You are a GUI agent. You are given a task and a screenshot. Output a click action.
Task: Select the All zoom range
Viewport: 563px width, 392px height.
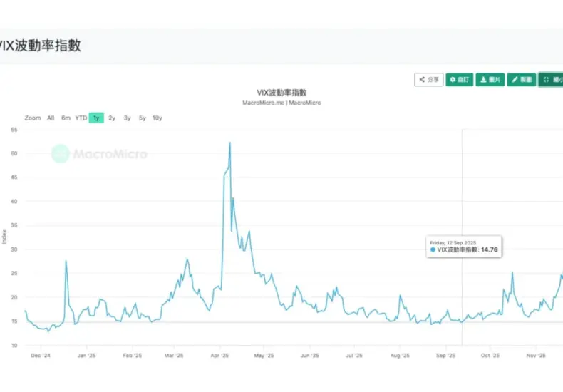tap(51, 118)
